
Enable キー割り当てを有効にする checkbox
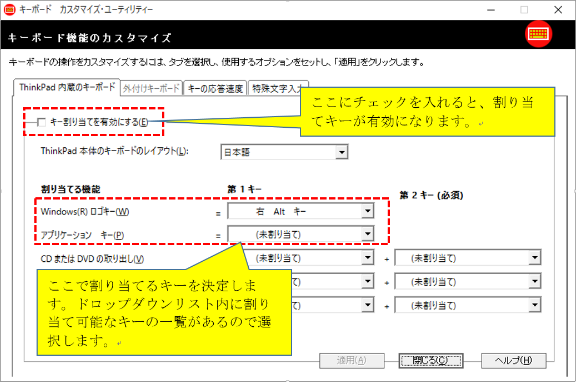[x=42, y=122]
